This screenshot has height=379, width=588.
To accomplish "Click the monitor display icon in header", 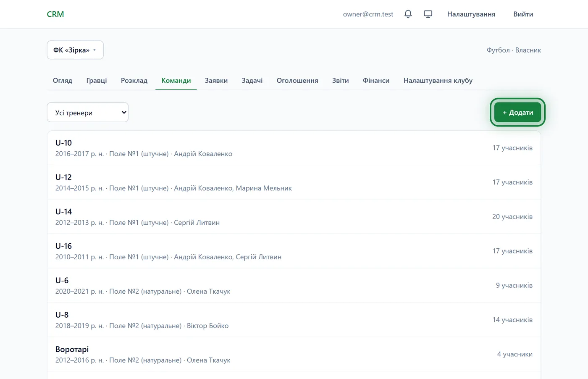I will click(428, 14).
